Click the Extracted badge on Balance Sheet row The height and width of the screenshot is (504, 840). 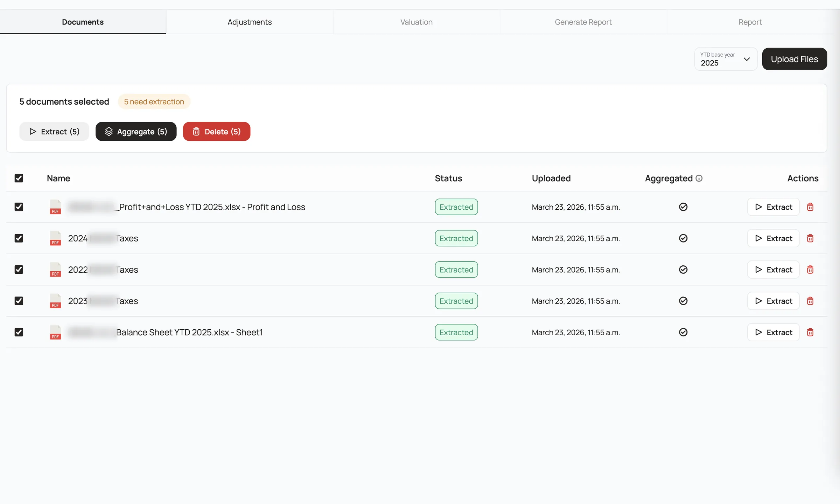point(456,332)
